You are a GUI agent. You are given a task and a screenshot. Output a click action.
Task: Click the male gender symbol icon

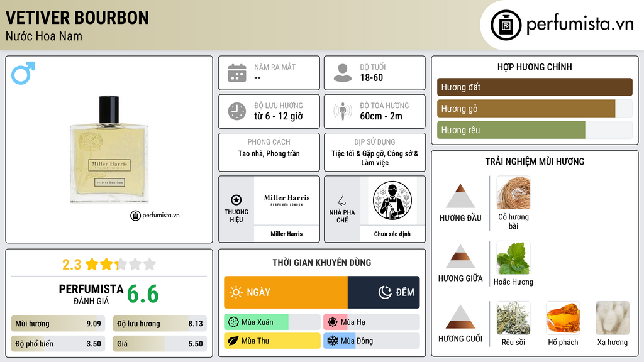click(23, 73)
